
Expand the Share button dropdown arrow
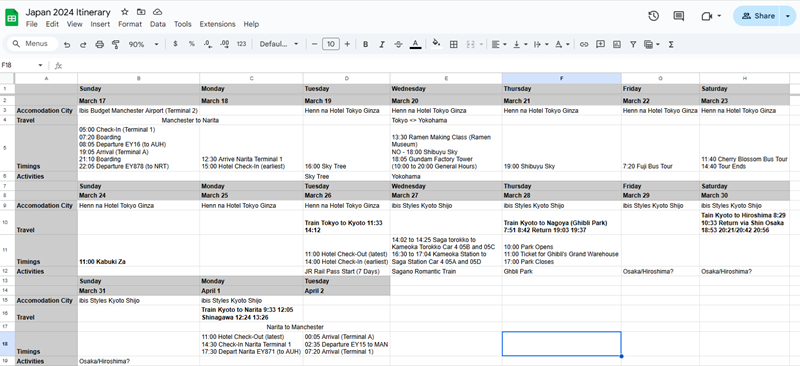click(788, 16)
